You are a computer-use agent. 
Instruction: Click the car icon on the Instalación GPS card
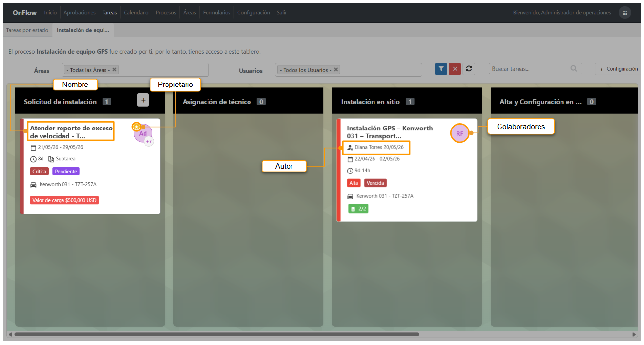click(350, 196)
